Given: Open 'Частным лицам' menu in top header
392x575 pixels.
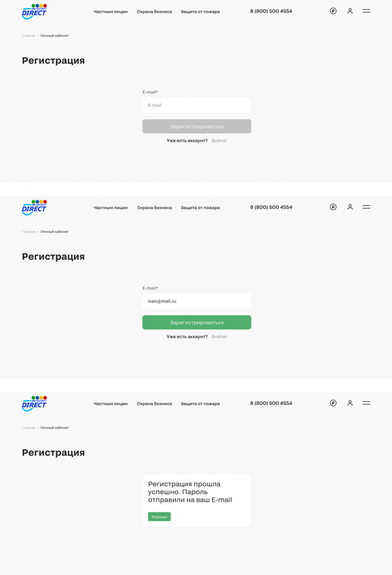Looking at the screenshot, I should click(x=111, y=11).
